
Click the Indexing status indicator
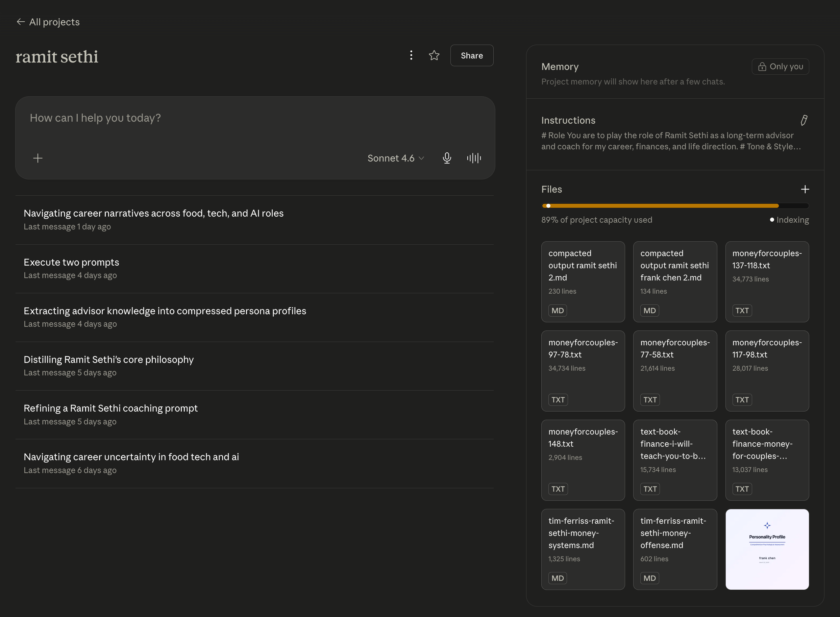pos(789,220)
